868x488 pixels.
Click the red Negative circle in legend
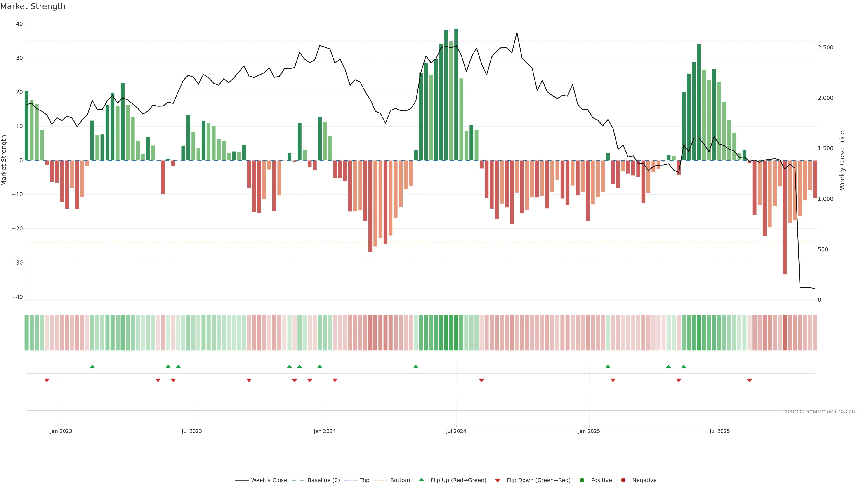623,480
